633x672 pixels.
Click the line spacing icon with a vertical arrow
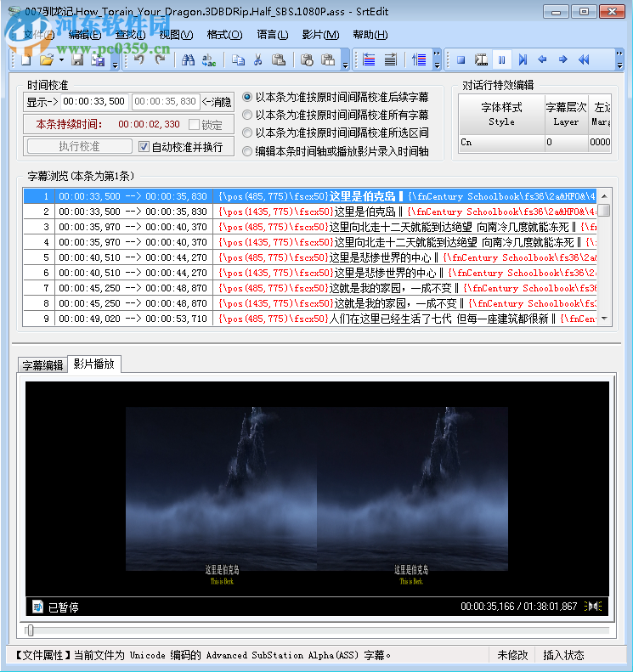pyautogui.click(x=419, y=59)
